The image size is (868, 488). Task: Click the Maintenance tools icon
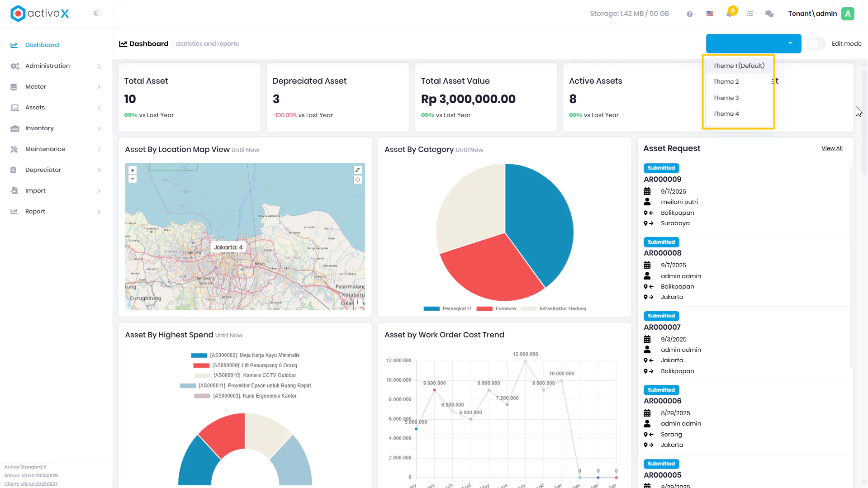point(14,149)
